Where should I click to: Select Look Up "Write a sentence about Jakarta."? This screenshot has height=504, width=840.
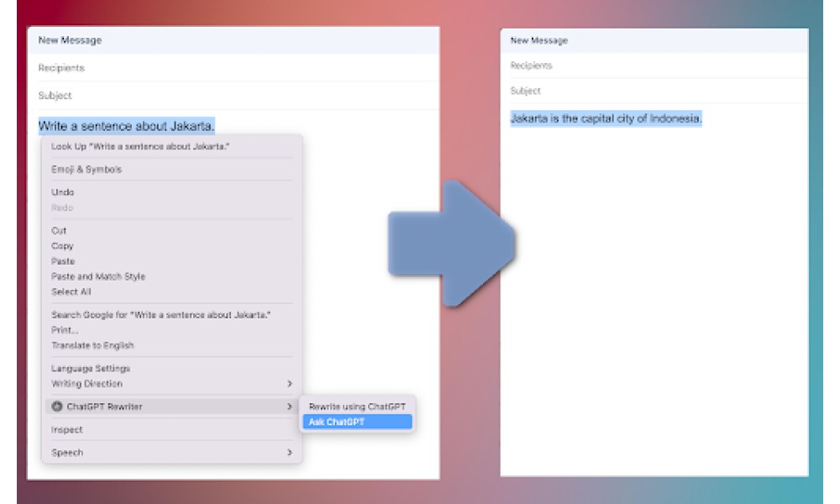(x=139, y=146)
